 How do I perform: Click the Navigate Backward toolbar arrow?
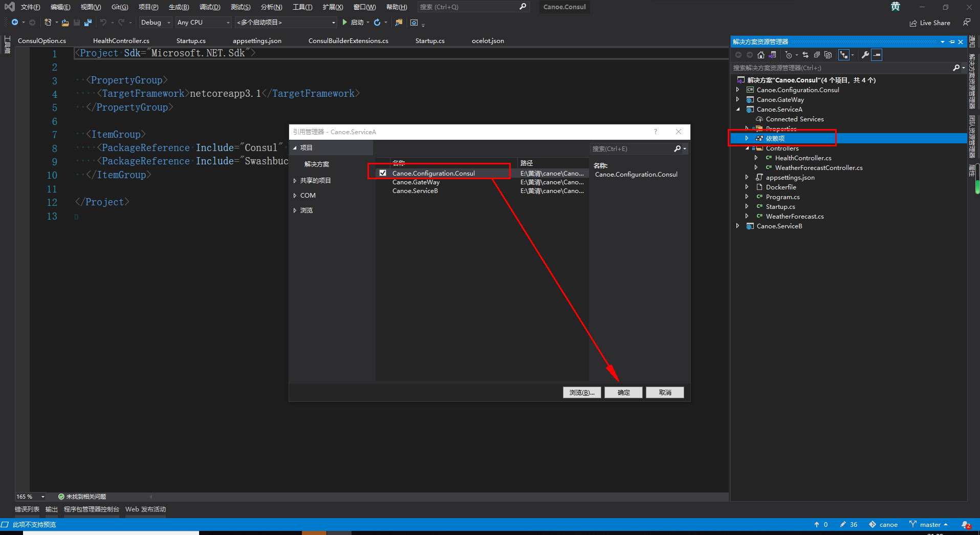point(15,23)
